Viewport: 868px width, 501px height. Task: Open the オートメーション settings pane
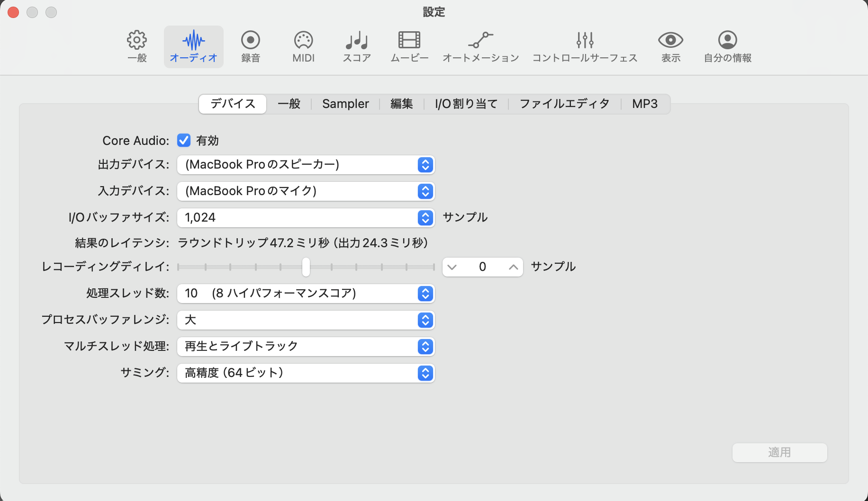[481, 46]
